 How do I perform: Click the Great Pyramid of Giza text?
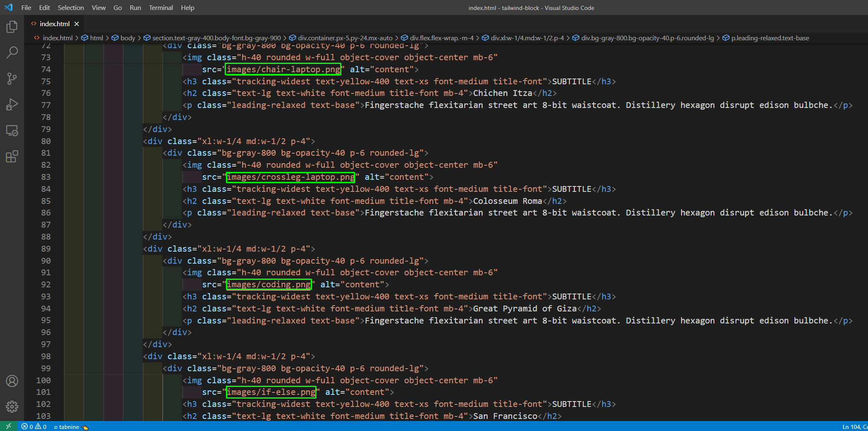coord(525,309)
